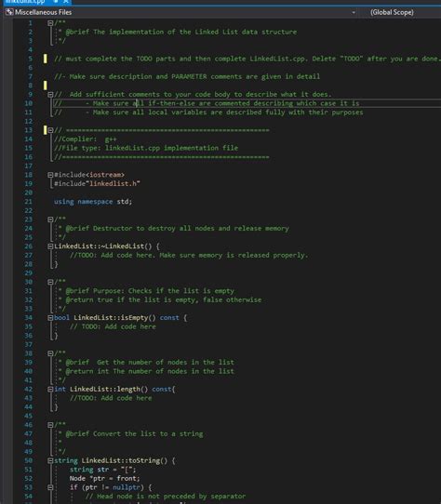Click '@brief Destructor to destroy all nodes' comment

click(177, 228)
